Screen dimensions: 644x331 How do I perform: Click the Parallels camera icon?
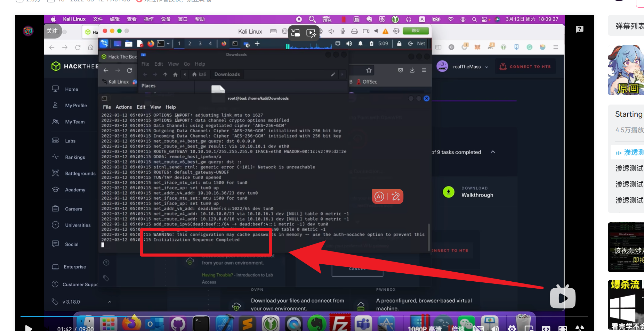pos(366,31)
